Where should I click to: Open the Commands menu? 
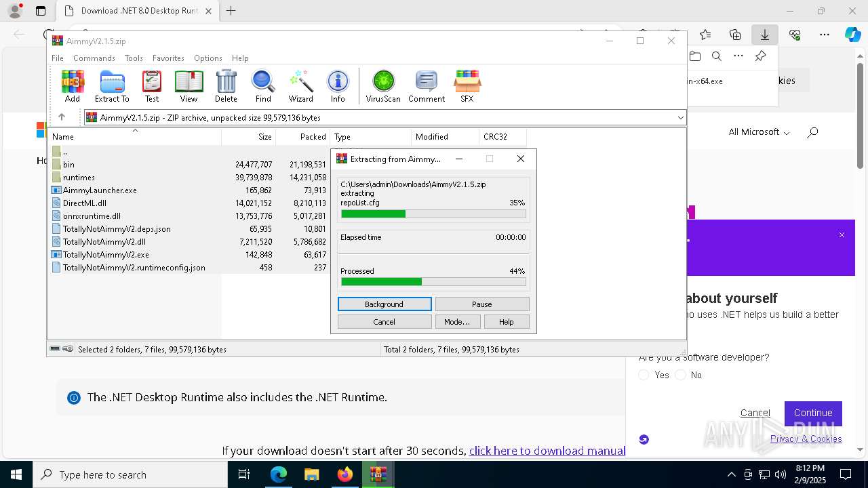point(94,58)
